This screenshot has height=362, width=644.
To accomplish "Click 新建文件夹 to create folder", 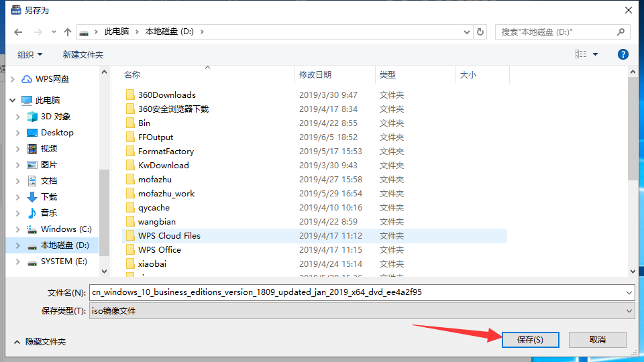I will click(83, 54).
